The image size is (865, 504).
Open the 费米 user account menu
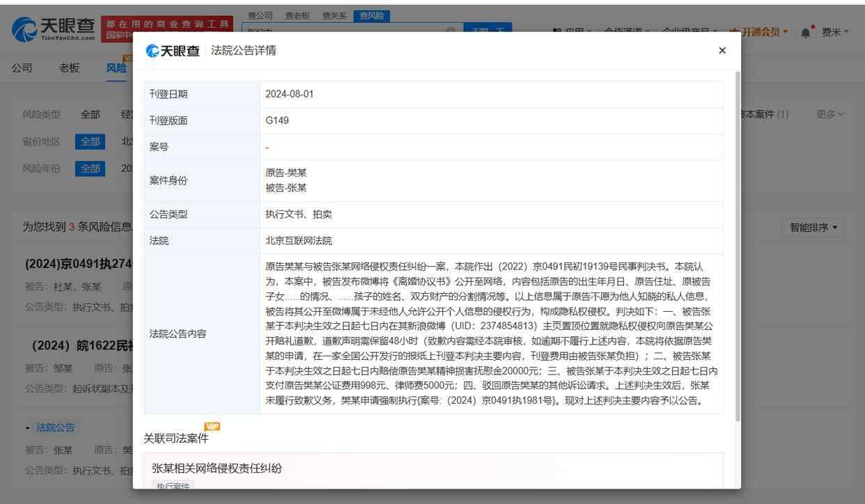pos(835,33)
